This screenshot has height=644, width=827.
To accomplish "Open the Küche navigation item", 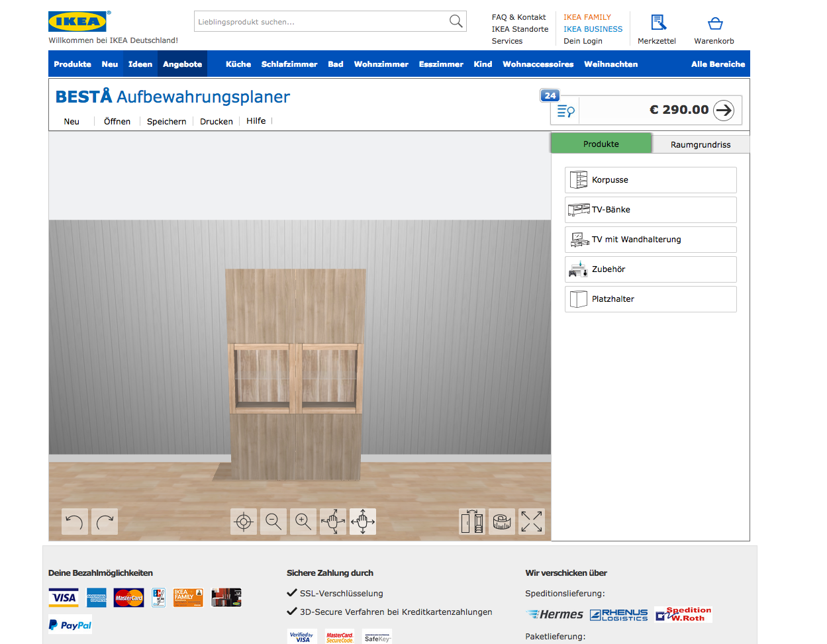I will [238, 64].
